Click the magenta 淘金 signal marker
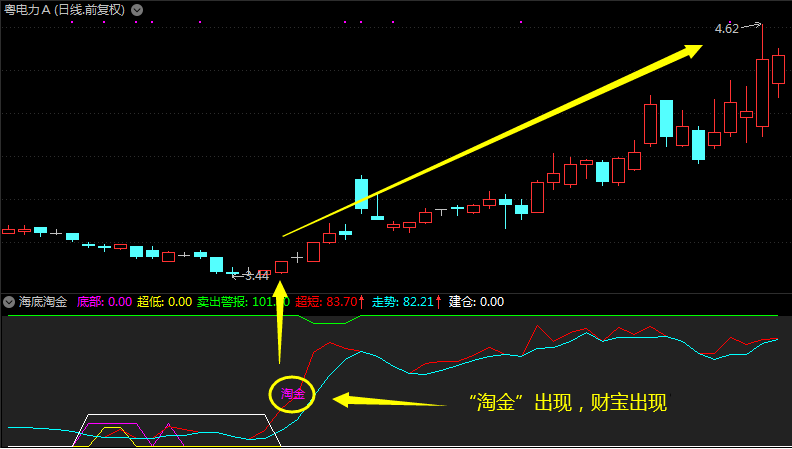This screenshot has height=449, width=792. coord(293,393)
